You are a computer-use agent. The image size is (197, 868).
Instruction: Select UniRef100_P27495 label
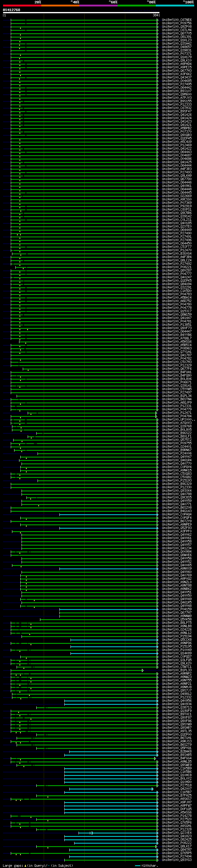[177, 84]
